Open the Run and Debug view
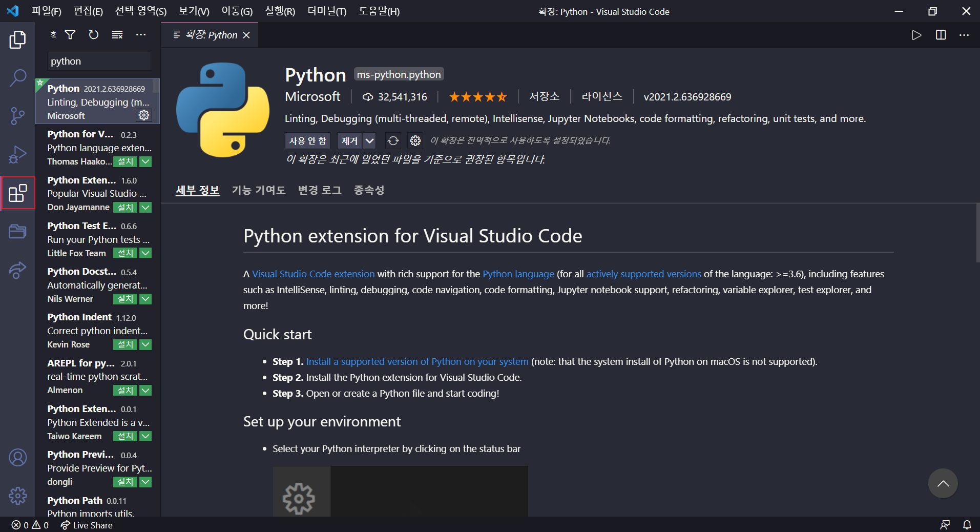This screenshot has width=980, height=532. tap(17, 154)
